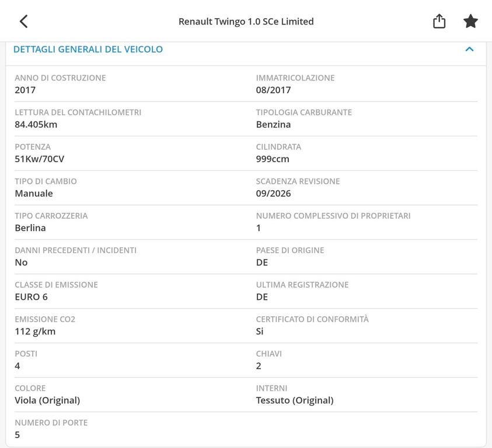This screenshot has height=448, width=492.
Task: Select the Potenza label
Action: pos(33,147)
